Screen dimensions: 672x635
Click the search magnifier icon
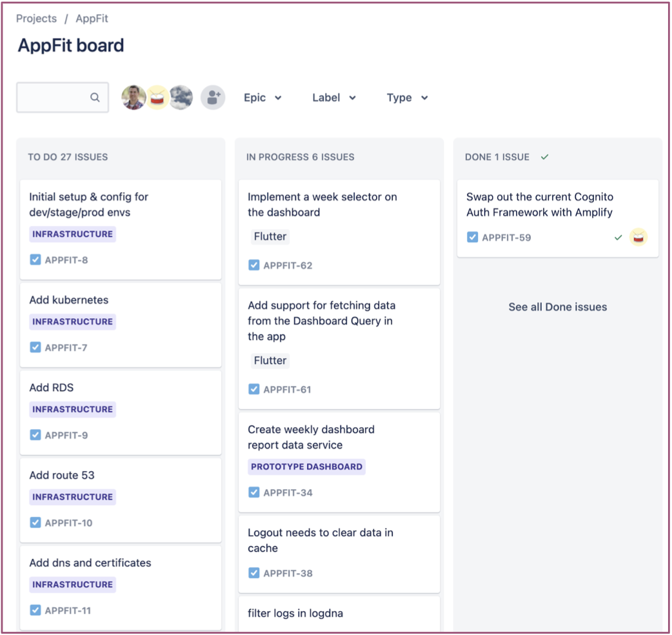pos(95,97)
